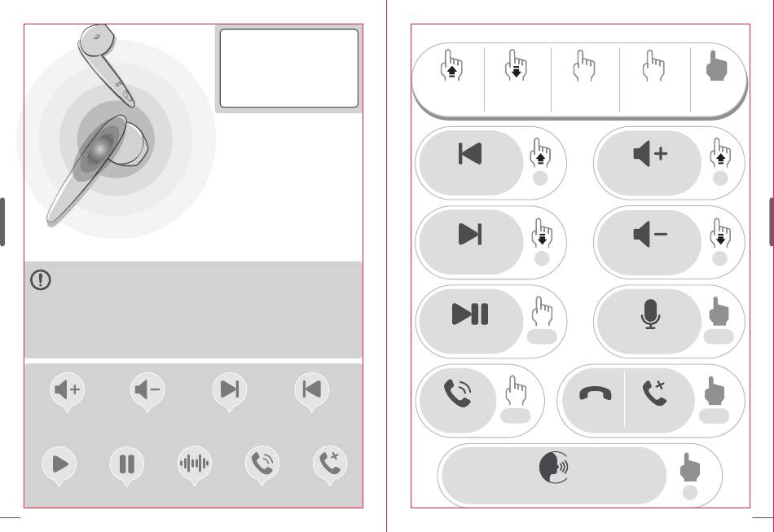Click the exclamation caution icon
The height and width of the screenshot is (532, 774).
click(41, 279)
